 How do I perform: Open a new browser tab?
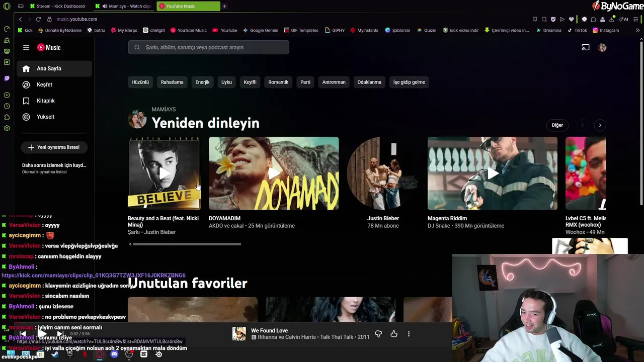click(x=224, y=6)
